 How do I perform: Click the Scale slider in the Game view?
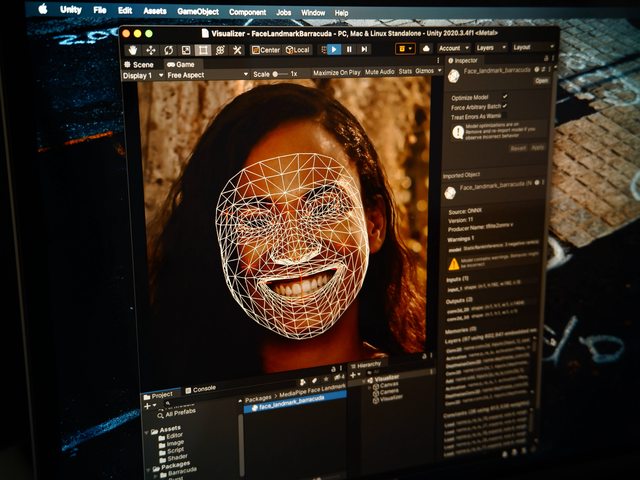coord(280,74)
